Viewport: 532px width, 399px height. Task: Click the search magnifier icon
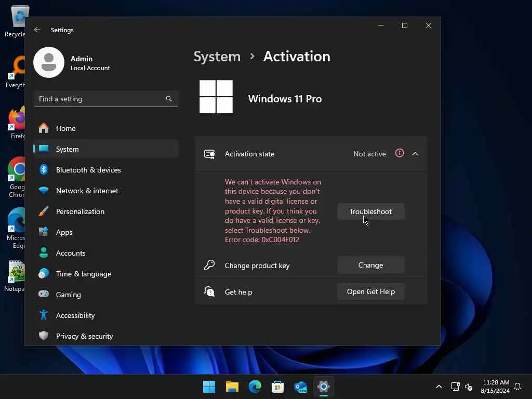tap(169, 99)
